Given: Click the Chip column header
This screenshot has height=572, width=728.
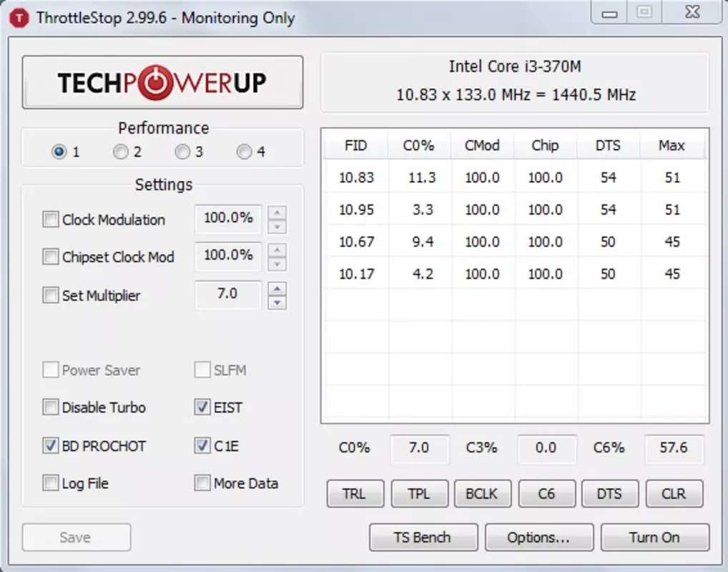Looking at the screenshot, I should [x=545, y=145].
